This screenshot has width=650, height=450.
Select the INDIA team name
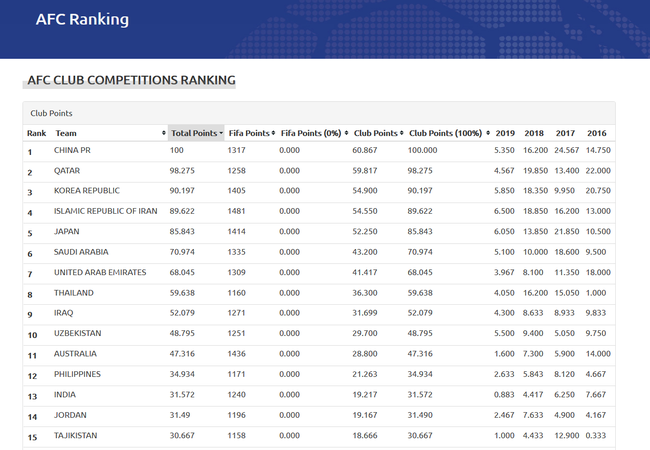tap(65, 394)
